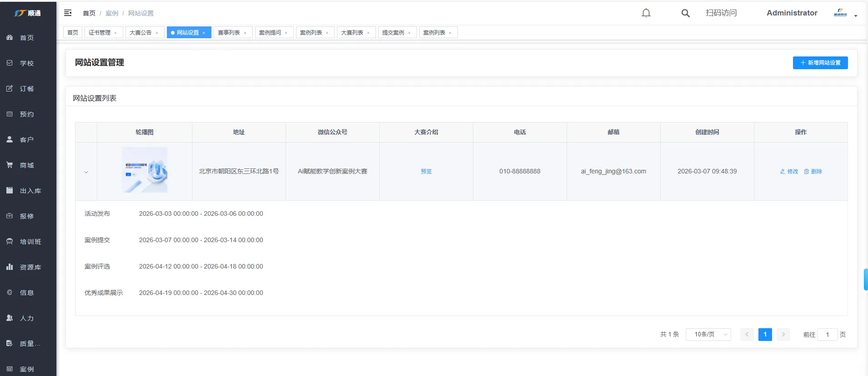Screen dimensions: 868x376
Task: Switch to the 大赛公告 tab
Action: point(140,33)
